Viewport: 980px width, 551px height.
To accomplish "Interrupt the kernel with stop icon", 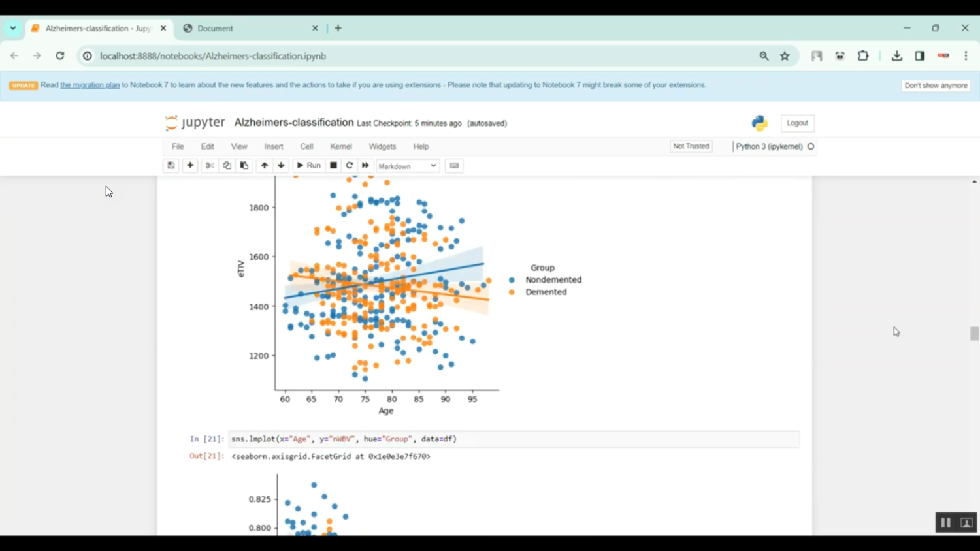I will 333,165.
